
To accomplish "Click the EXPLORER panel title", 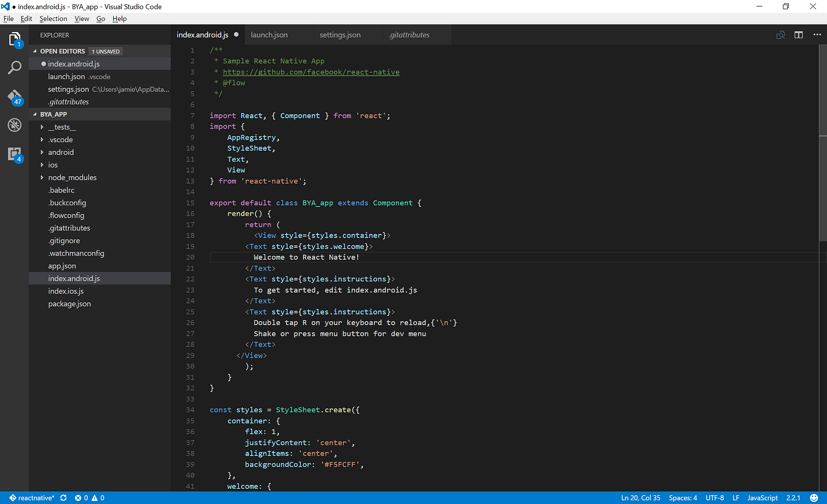I will [x=55, y=35].
